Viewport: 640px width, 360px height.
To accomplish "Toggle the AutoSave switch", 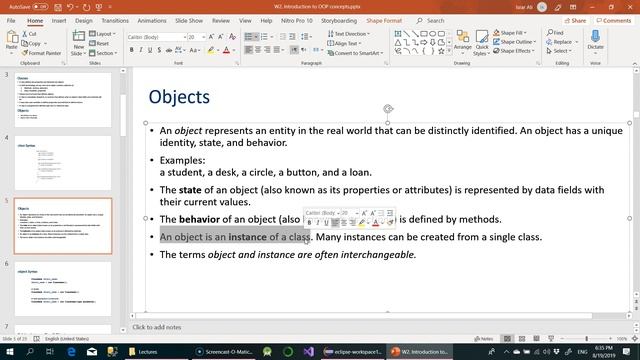I will (40, 7).
